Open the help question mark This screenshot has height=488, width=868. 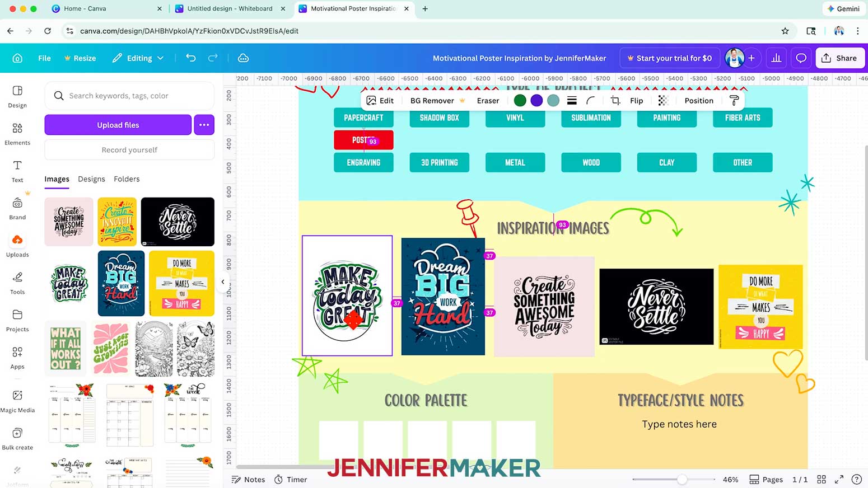856,480
